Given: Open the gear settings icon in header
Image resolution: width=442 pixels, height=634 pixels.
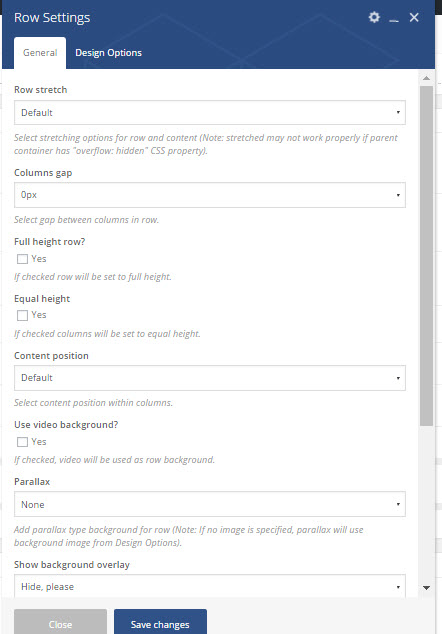Looking at the screenshot, I should pos(374,17).
